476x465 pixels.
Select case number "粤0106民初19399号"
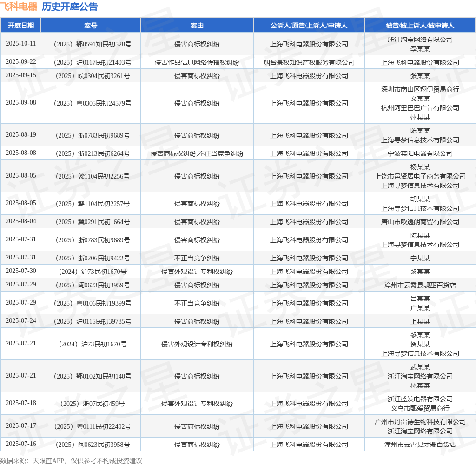coord(93,303)
